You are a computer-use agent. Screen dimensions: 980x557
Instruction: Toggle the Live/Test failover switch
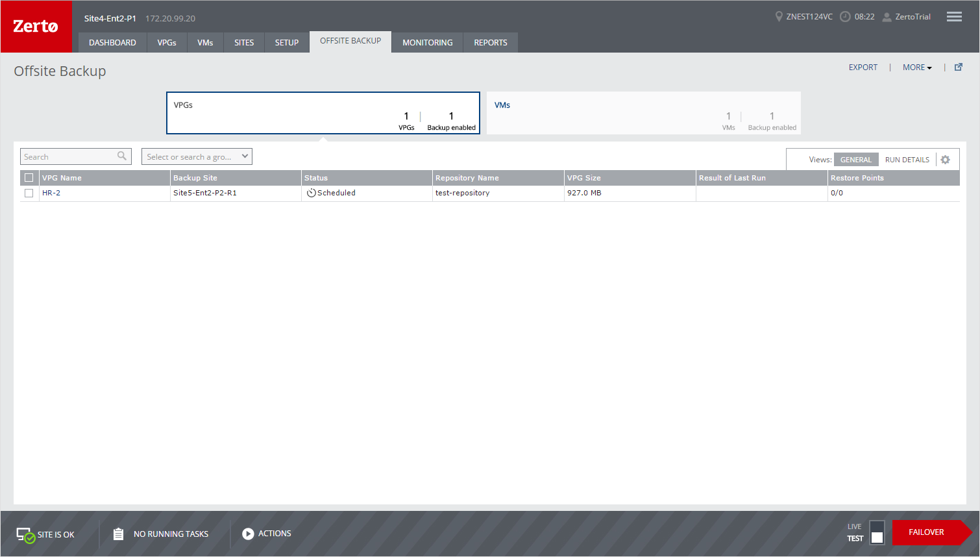pos(877,532)
